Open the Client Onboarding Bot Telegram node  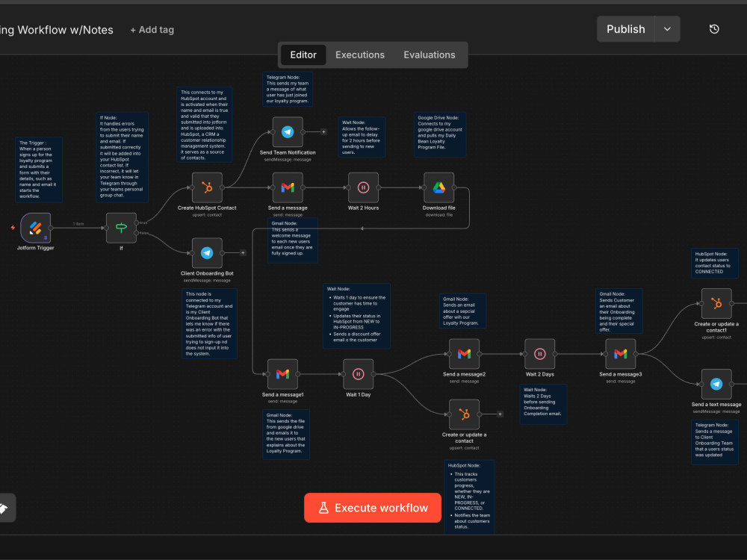[207, 253]
